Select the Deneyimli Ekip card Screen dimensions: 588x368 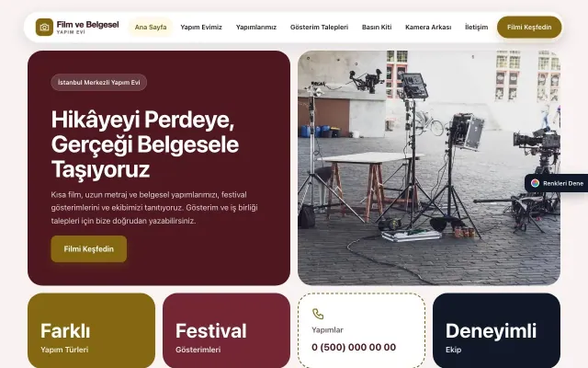[496, 330]
